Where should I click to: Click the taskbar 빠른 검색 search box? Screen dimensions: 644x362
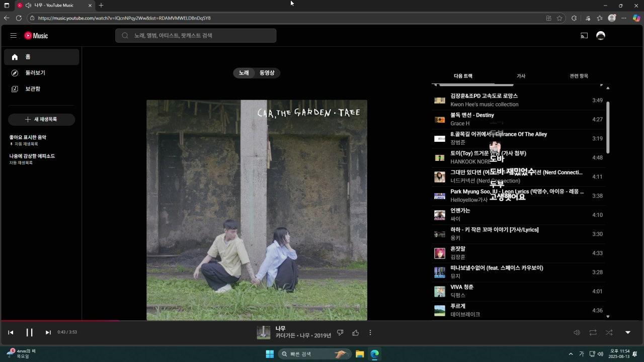(x=314, y=354)
